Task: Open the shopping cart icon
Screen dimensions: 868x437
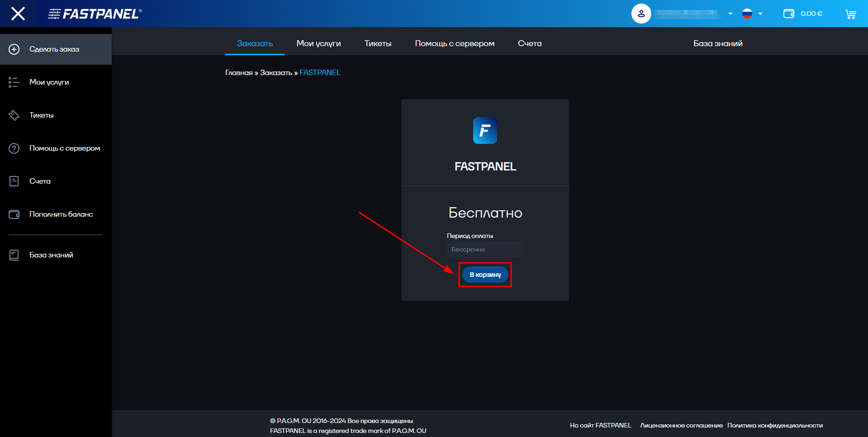Action: point(851,13)
